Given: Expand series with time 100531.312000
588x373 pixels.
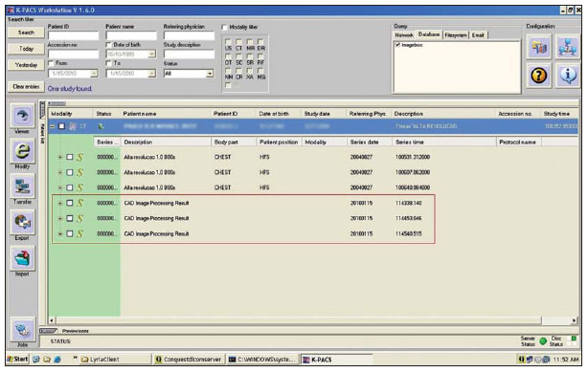Looking at the screenshot, I should pyautogui.click(x=60, y=157).
